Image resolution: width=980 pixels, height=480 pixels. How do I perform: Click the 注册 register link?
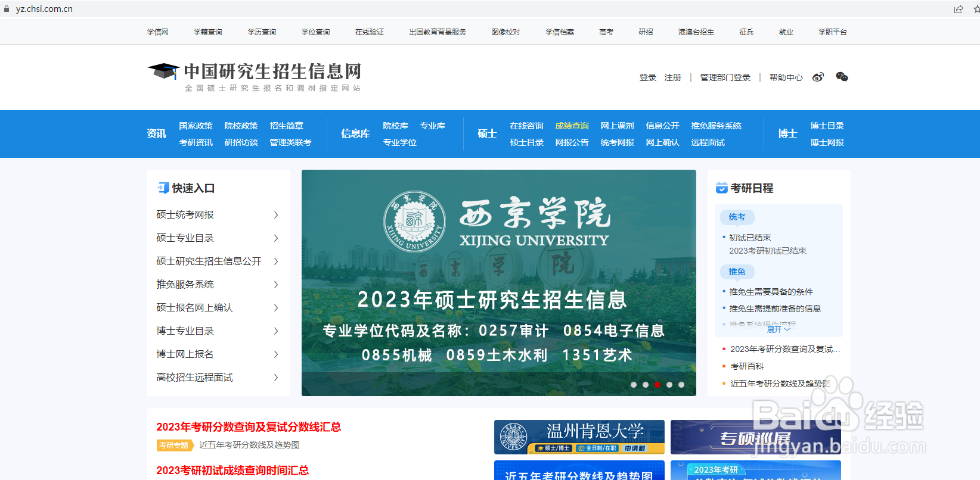pos(673,77)
